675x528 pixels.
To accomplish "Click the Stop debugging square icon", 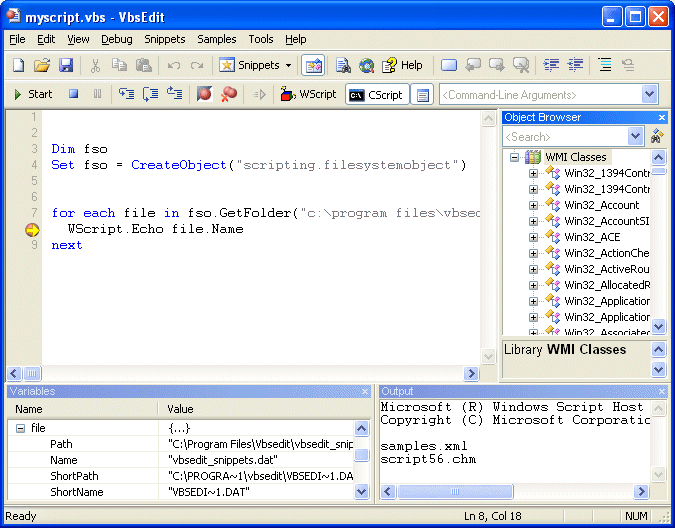I will (73, 94).
